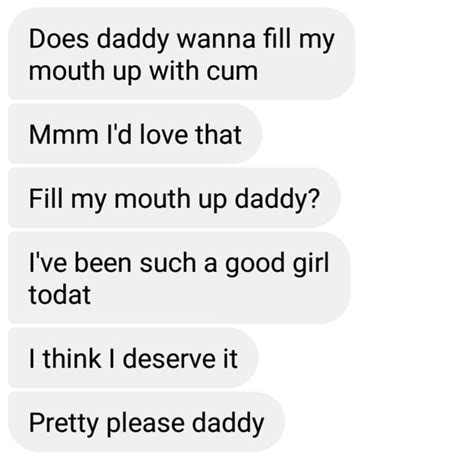This screenshot has height=459, width=474.
Task: Click the 'I think I deserve it' message
Action: pos(133,358)
